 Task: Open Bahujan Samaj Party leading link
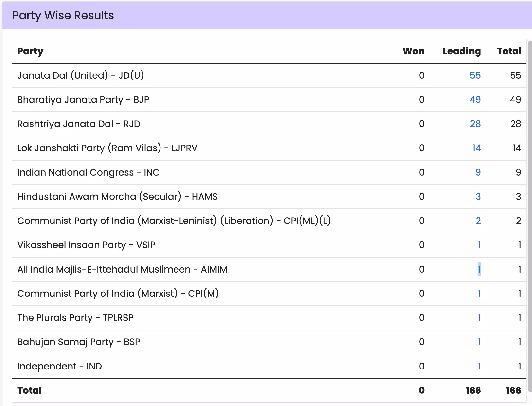(479, 342)
